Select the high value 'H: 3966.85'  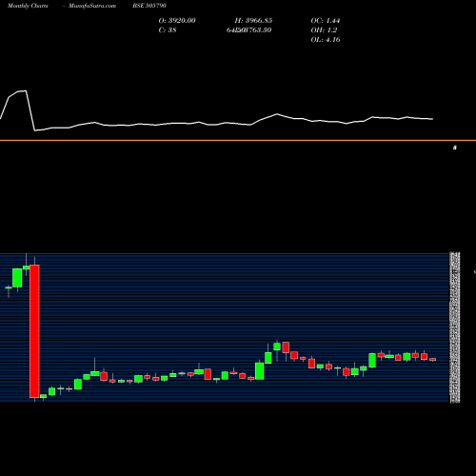pos(253,20)
